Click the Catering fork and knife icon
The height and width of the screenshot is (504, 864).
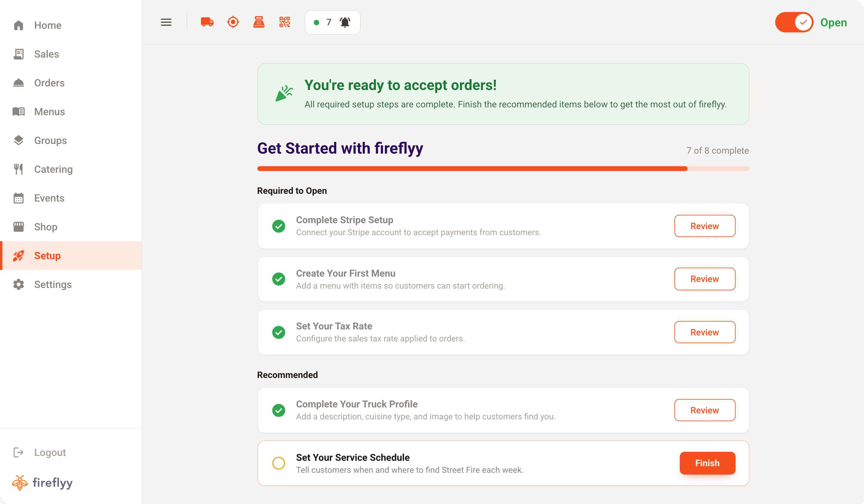point(19,169)
